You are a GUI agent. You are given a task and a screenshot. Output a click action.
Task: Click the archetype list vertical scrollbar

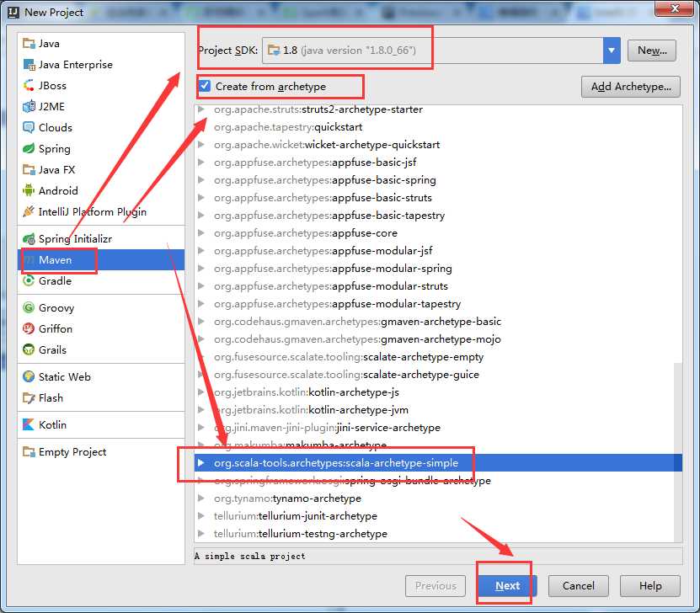[x=678, y=450]
